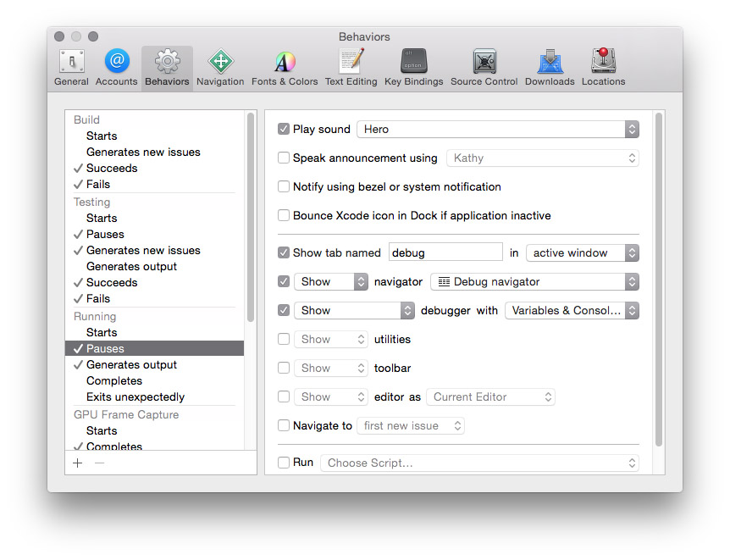The height and width of the screenshot is (560, 730).
Task: Open Source Control safe icon
Action: tap(484, 61)
